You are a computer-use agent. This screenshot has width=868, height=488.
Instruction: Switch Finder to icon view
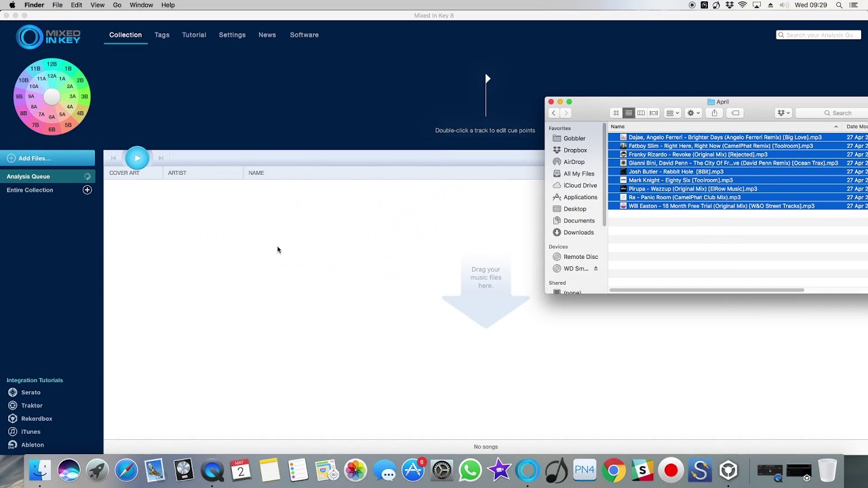click(x=616, y=113)
